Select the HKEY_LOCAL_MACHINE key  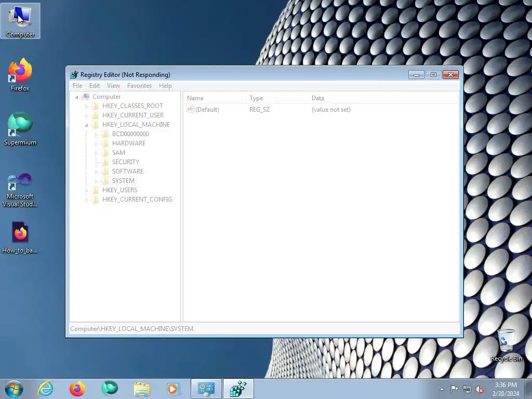(x=136, y=125)
